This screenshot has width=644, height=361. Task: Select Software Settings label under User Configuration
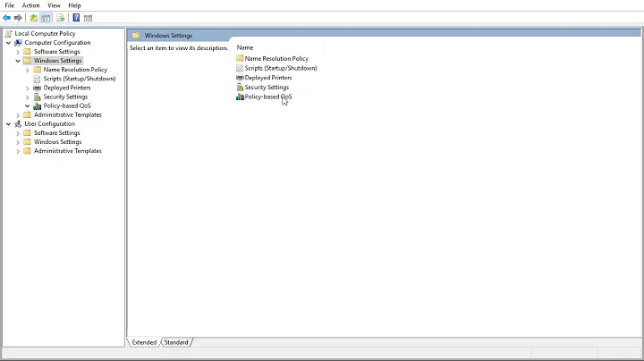pyautogui.click(x=57, y=133)
